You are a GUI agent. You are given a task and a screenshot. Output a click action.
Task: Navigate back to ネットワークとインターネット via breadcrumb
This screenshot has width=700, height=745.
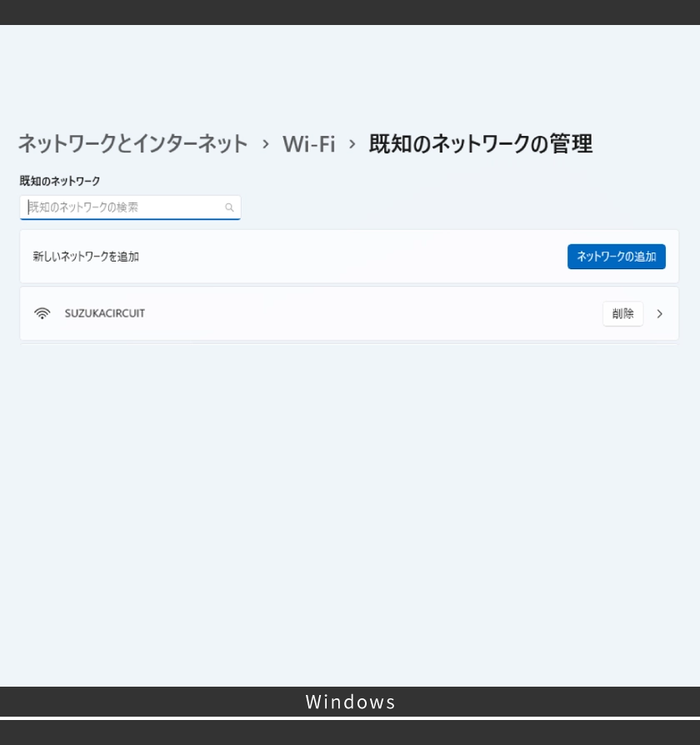132,143
